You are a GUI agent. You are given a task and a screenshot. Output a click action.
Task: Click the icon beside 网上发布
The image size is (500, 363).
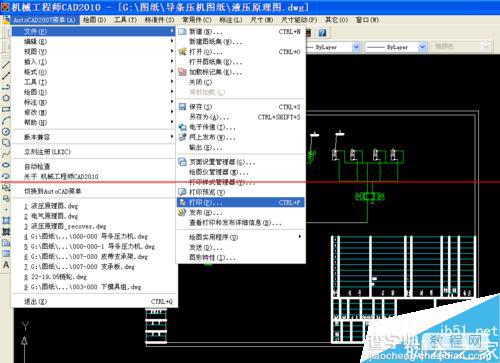click(x=182, y=137)
